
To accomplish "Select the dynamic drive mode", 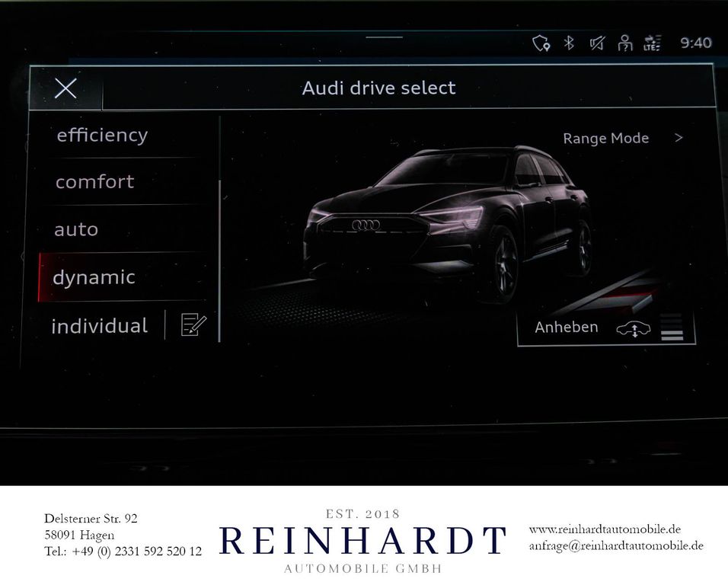I will [93, 277].
